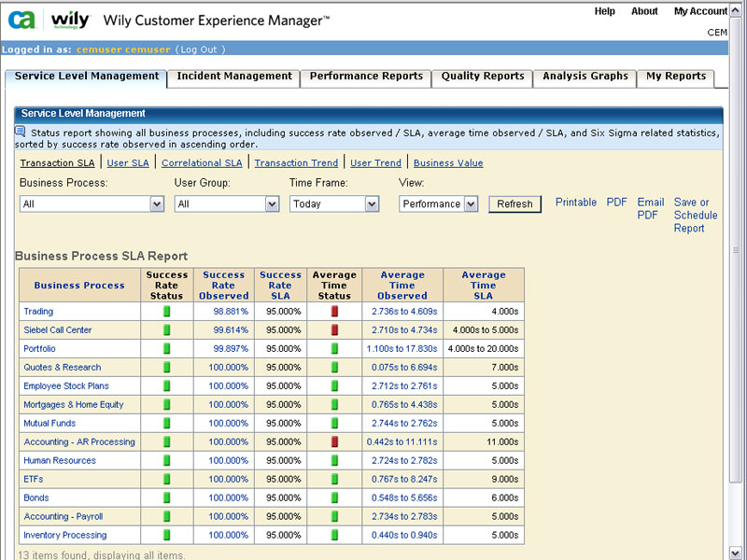Sort by Success Rate Observed column header
Image resolution: width=747 pixels, height=560 pixels.
coord(223,286)
